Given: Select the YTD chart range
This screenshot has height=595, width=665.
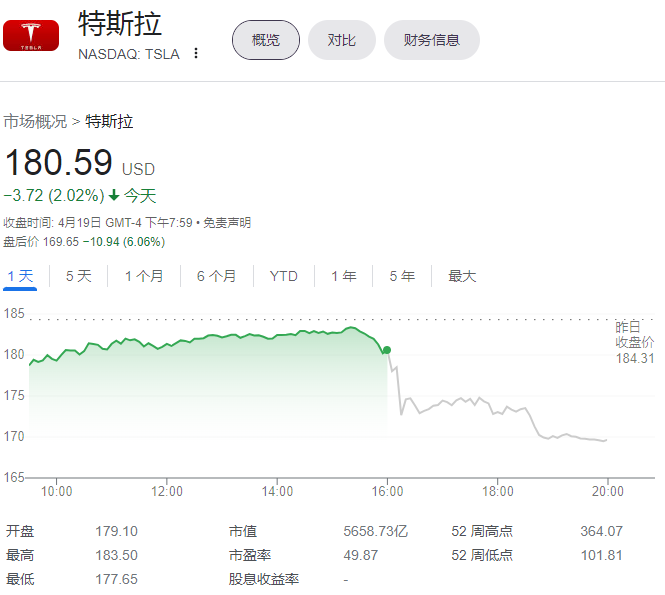Looking at the screenshot, I should 283,276.
